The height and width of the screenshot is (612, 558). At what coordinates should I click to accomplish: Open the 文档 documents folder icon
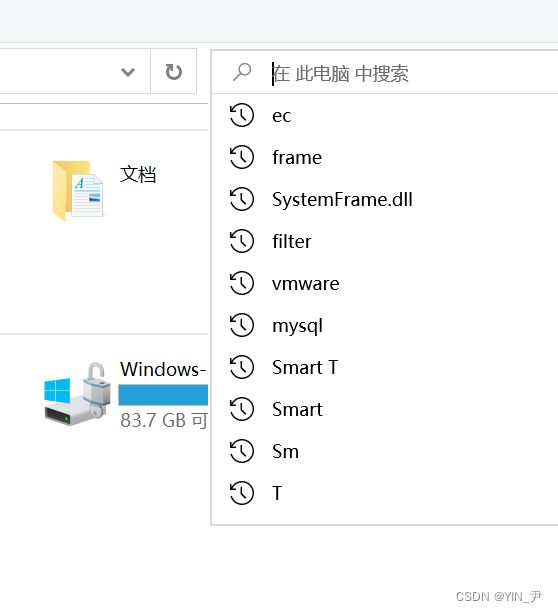[78, 190]
